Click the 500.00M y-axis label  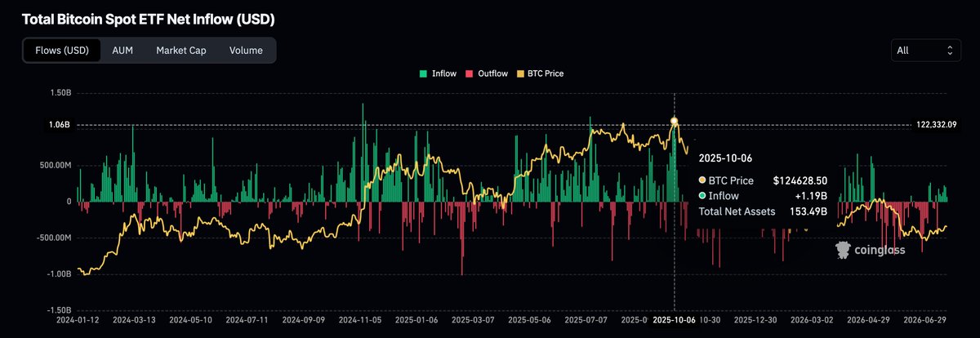tap(56, 165)
